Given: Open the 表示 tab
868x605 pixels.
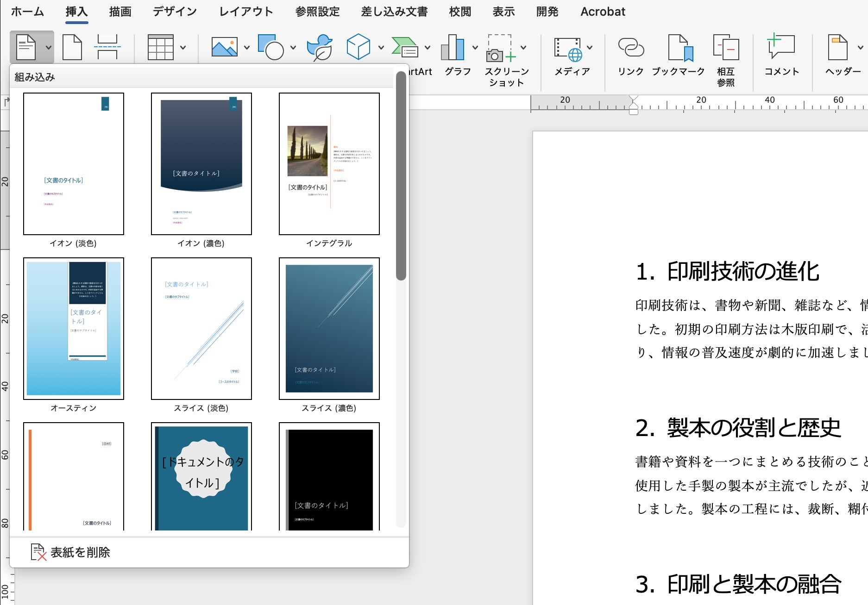Looking at the screenshot, I should pos(503,12).
